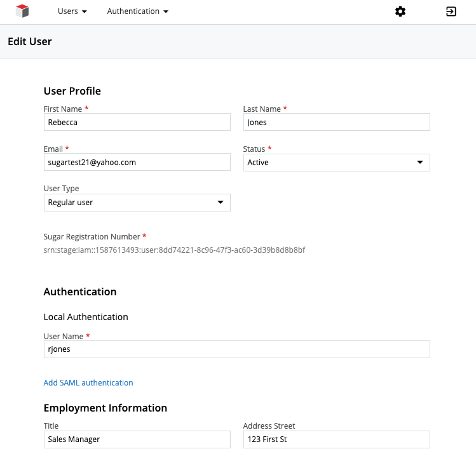Click the Status dropdown arrow

click(419, 163)
